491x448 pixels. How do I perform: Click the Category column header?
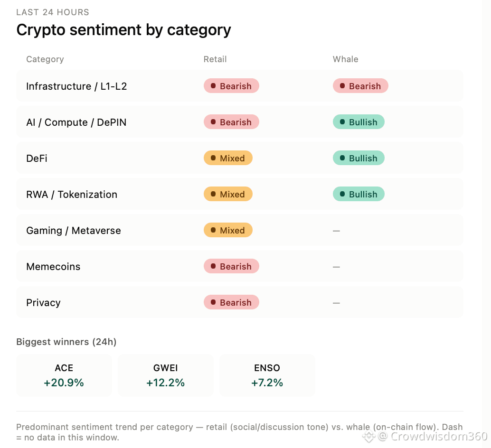(45, 59)
